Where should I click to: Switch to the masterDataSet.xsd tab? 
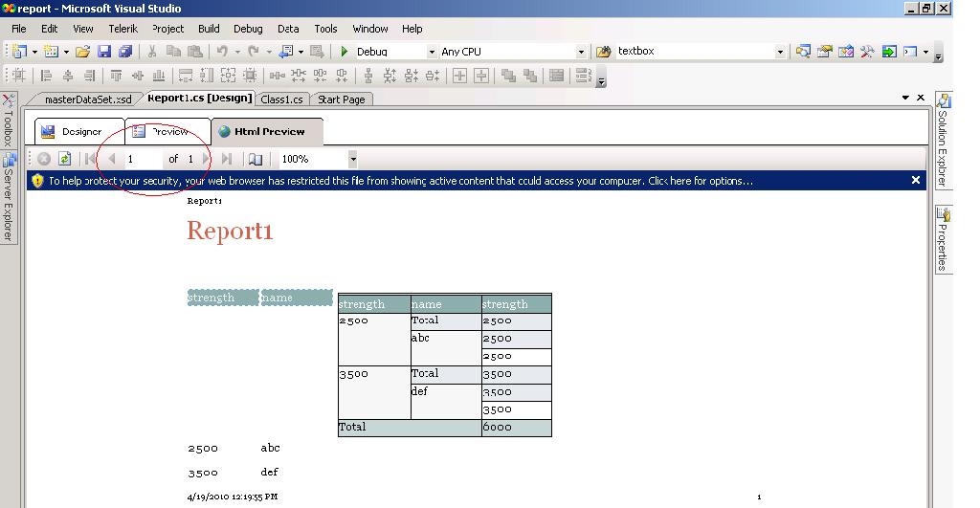coord(87,99)
